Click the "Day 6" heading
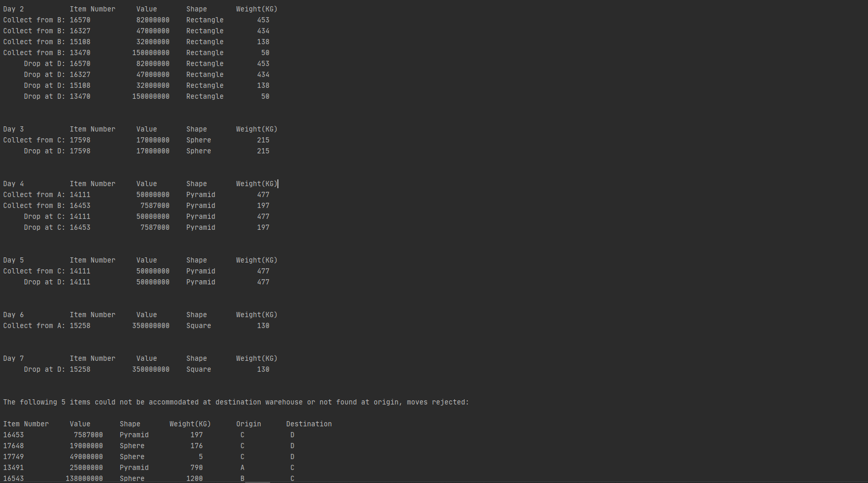Screen dimensions: 868x483 click(x=14, y=315)
